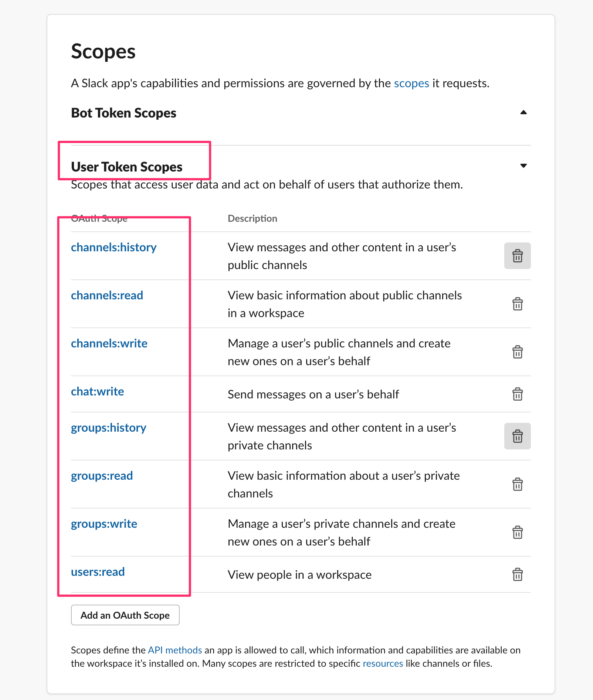Open the scopes documentation link
The width and height of the screenshot is (593, 700).
pos(411,84)
